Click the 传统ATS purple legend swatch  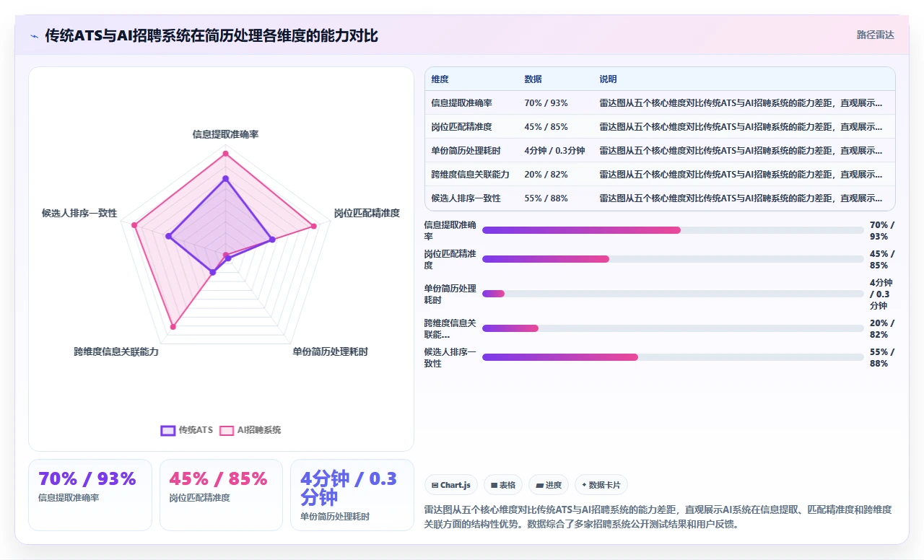[167, 430]
